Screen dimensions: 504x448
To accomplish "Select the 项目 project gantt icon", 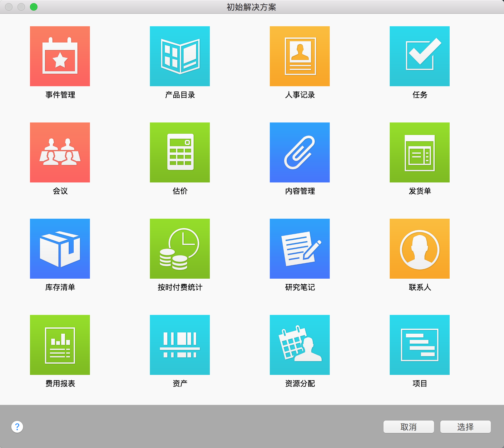I will 420,345.
